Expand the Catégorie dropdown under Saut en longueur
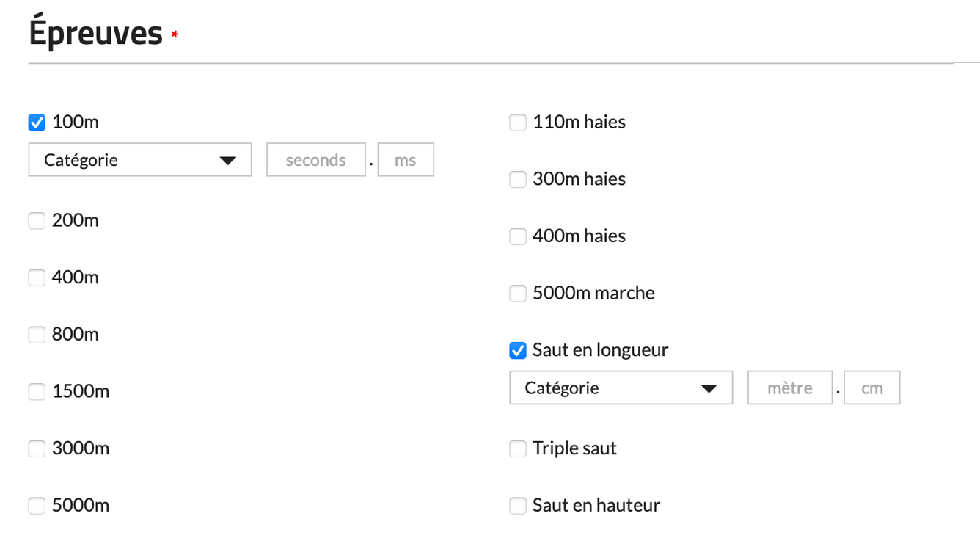980x538 pixels. pos(621,388)
